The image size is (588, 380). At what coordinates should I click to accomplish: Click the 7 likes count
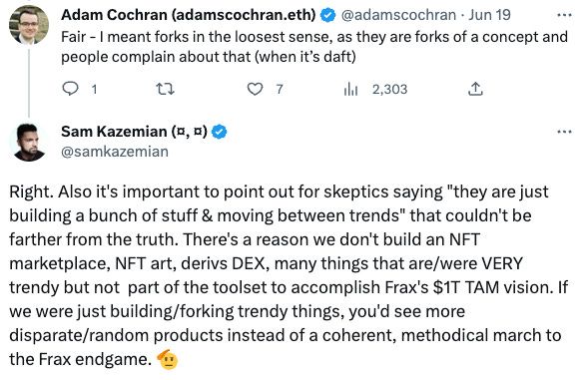point(280,89)
